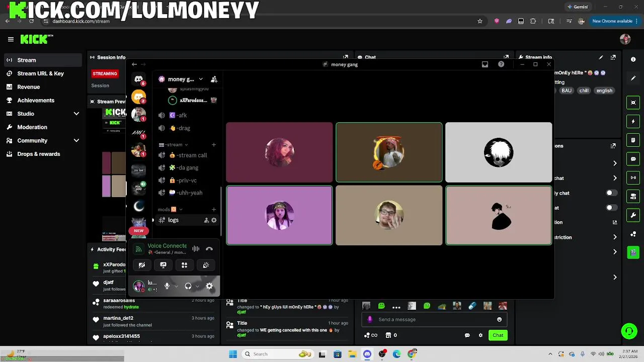This screenshot has width=644, height=362.
Task: Disconnect from voice with the hang-up icon
Action: (209, 248)
